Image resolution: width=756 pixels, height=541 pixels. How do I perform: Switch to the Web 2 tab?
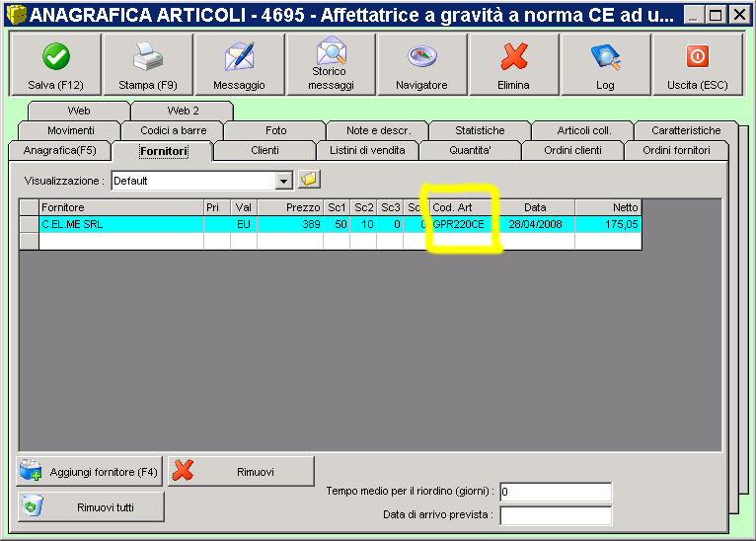point(183,111)
